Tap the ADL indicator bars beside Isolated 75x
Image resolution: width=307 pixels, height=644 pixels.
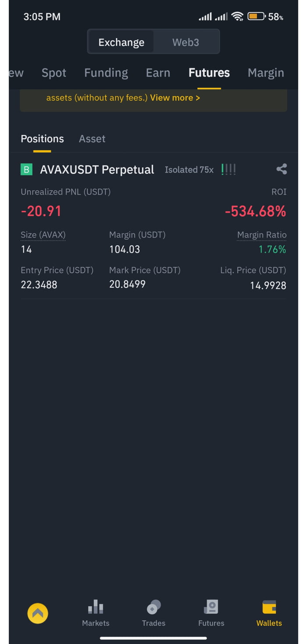pos(228,169)
